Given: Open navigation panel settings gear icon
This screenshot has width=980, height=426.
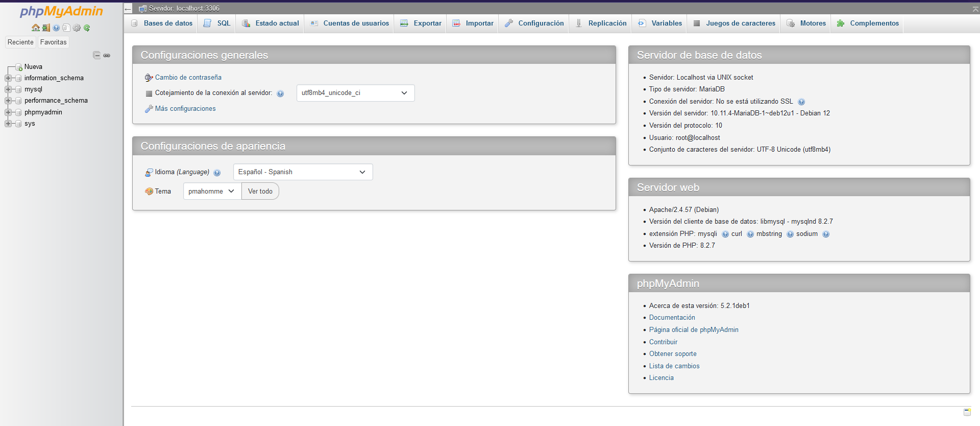Looking at the screenshot, I should 77,28.
